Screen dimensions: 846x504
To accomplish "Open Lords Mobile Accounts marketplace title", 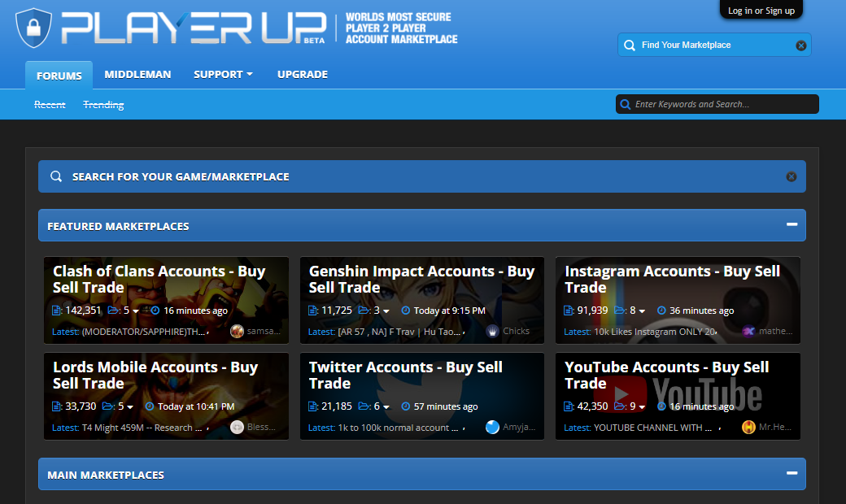I will [155, 376].
